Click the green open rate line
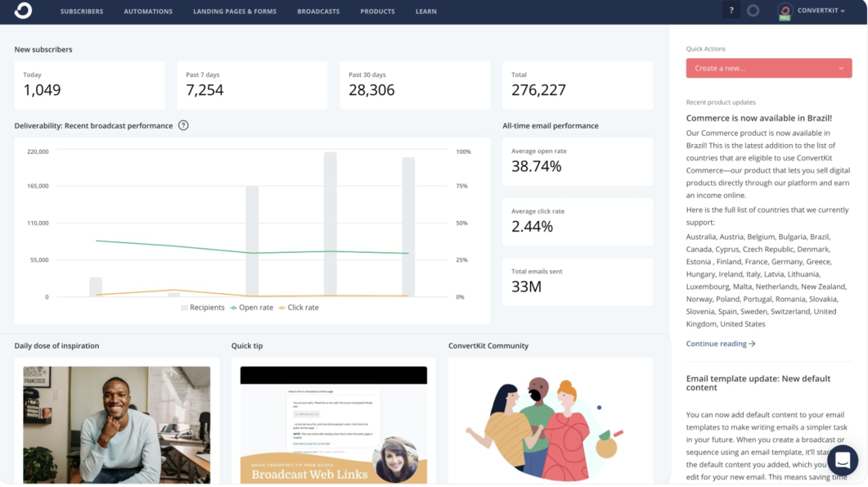868x487 pixels. coord(253,253)
